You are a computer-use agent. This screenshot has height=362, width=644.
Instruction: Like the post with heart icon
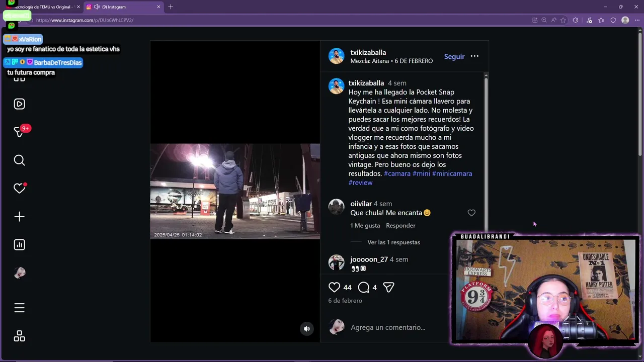pos(334,287)
